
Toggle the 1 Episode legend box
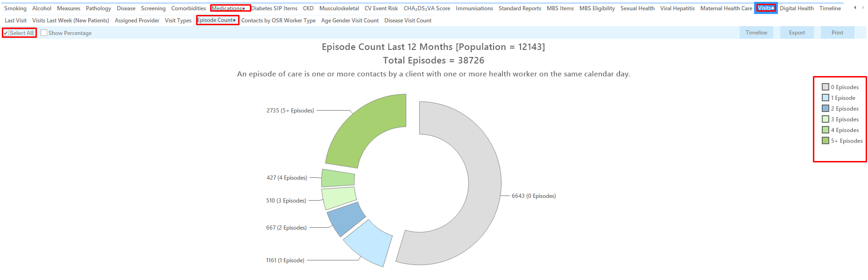826,98
